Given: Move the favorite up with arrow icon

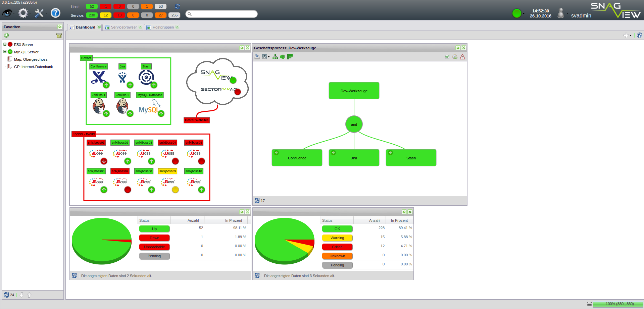Looking at the screenshot, I should (x=29, y=295).
